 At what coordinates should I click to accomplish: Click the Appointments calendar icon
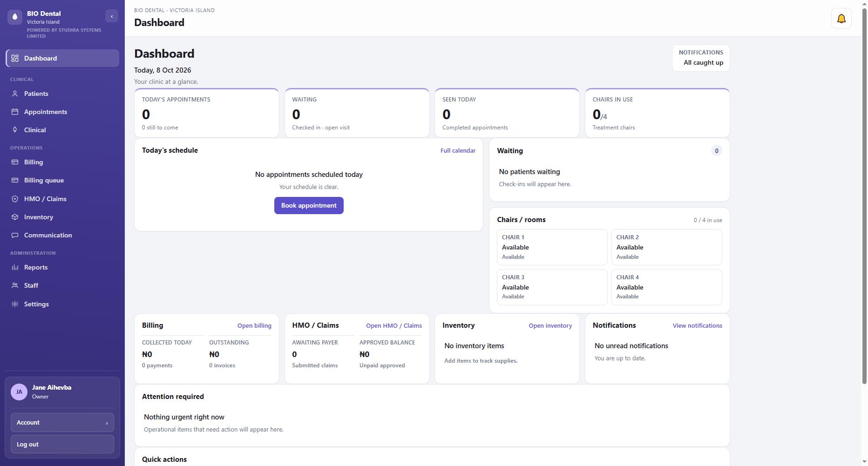point(15,112)
